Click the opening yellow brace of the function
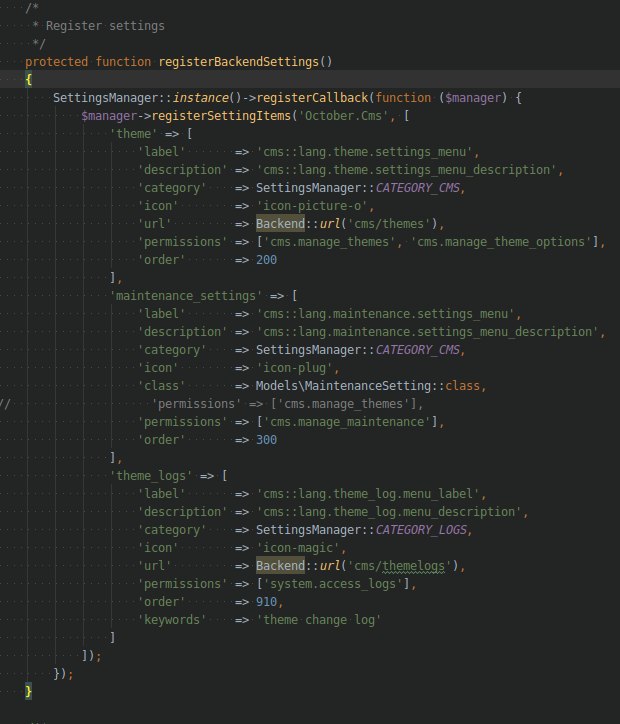This screenshot has width=620, height=724. 29,80
